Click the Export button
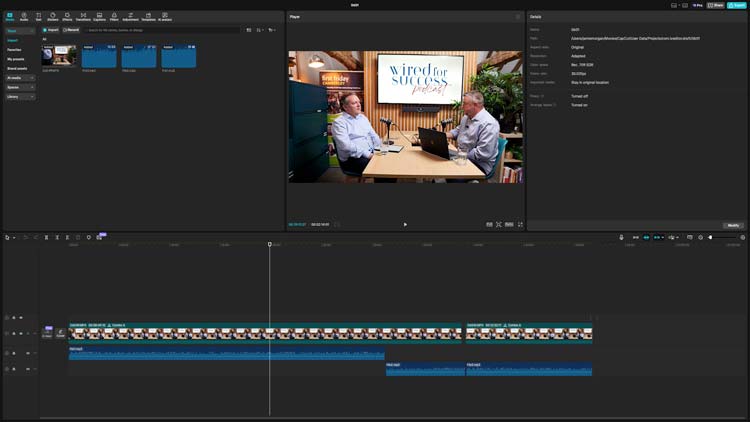The image size is (750, 422). pyautogui.click(x=738, y=5)
